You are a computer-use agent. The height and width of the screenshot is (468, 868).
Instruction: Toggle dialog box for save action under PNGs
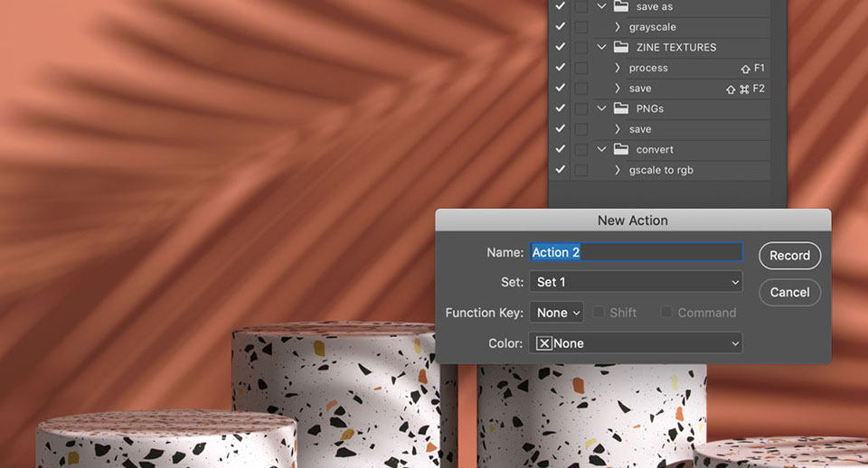click(580, 129)
